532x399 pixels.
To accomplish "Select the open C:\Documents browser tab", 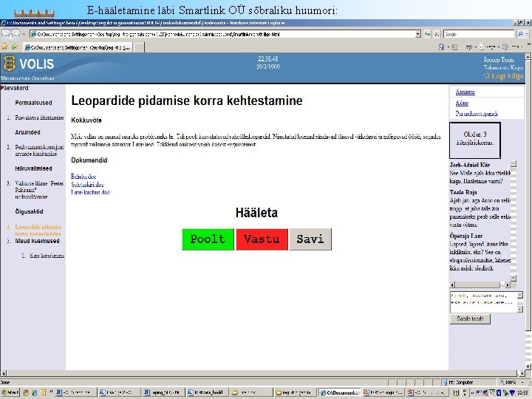I will [78, 47].
